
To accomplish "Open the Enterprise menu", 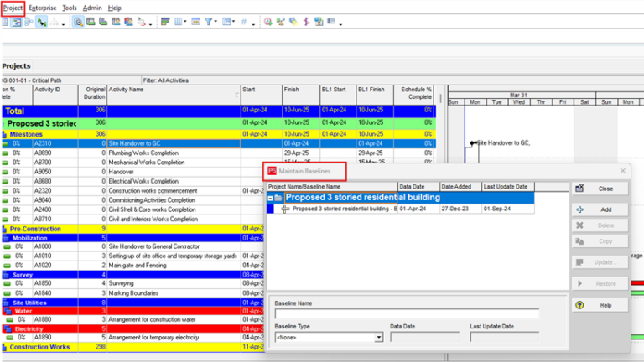I will point(42,7).
